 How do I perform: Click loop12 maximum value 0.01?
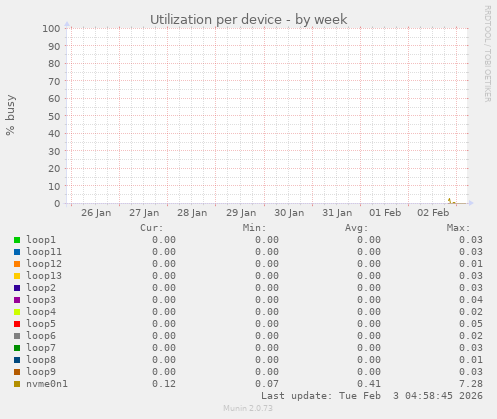[x=471, y=264]
